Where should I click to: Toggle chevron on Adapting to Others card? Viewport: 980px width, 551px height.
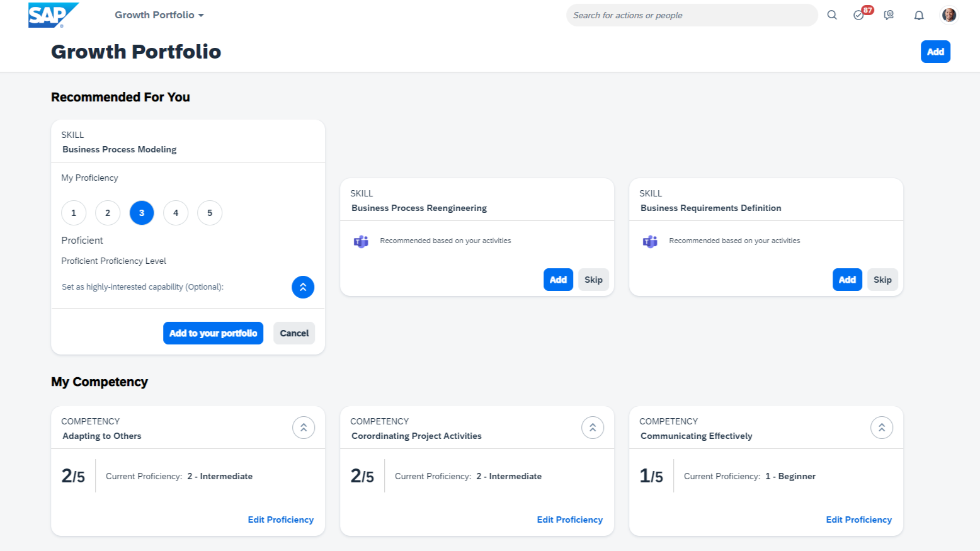tap(304, 428)
